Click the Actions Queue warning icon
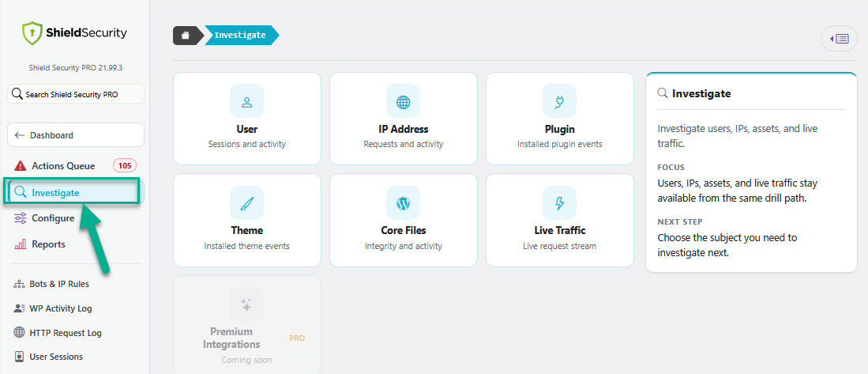This screenshot has height=374, width=868. (x=21, y=166)
